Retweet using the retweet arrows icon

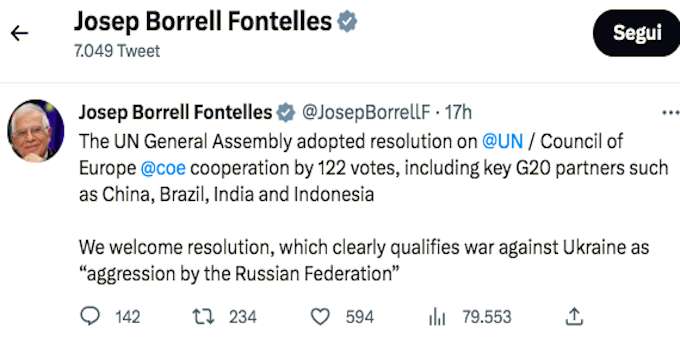(203, 317)
